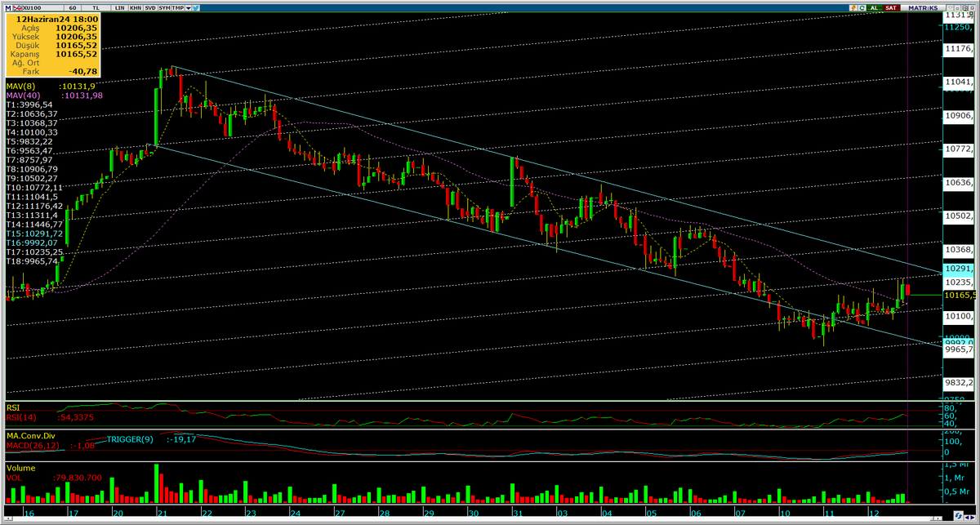Click the Açılış value 10206,35
Image resolution: width=980 pixels, height=525 pixels.
[76, 27]
